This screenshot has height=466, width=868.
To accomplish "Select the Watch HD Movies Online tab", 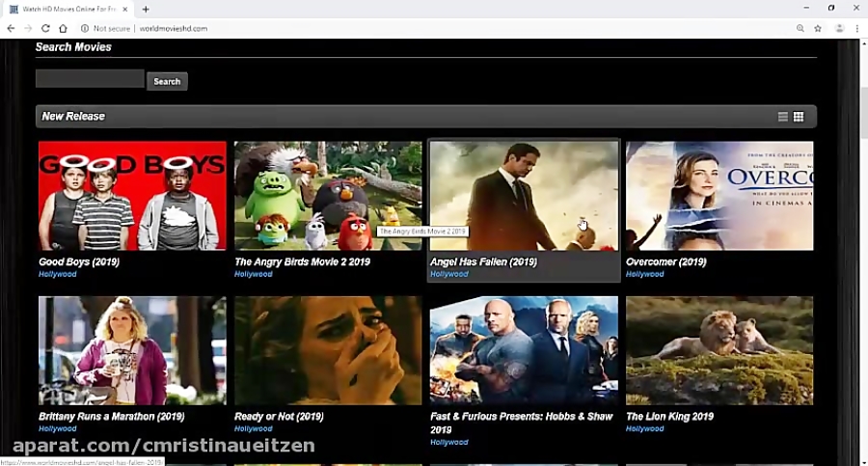I will coord(68,9).
